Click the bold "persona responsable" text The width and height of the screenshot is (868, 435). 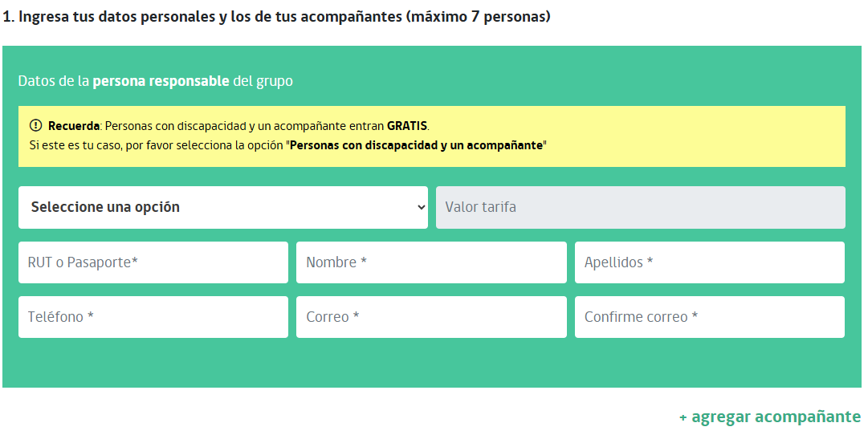(161, 81)
